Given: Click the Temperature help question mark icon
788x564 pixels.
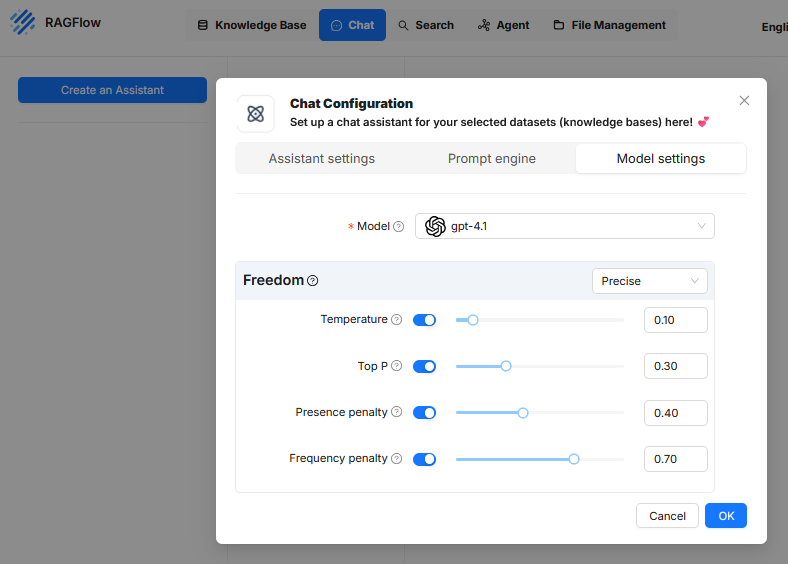Looking at the screenshot, I should [x=396, y=320].
